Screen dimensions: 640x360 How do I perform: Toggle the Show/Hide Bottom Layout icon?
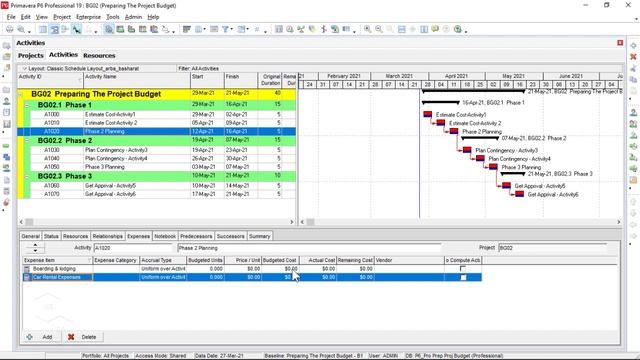[x=108, y=29]
